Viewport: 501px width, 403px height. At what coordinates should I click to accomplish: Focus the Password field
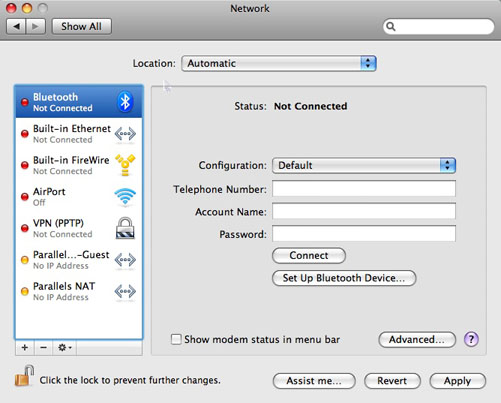point(364,234)
